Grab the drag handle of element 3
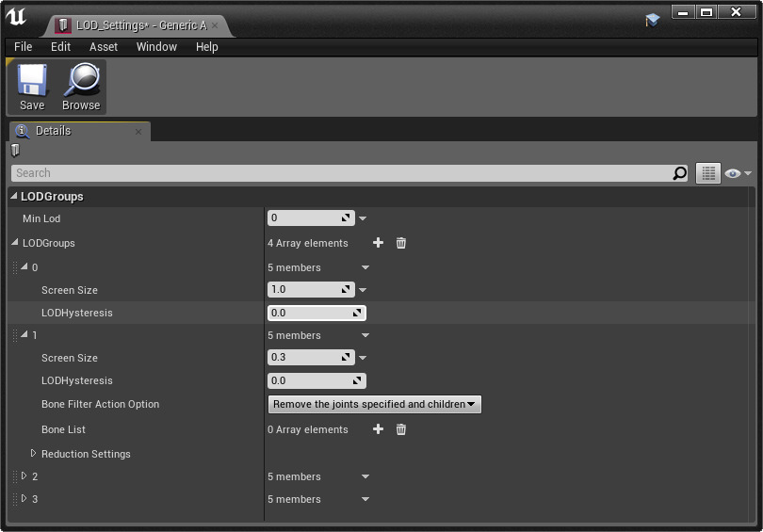This screenshot has height=532, width=763. tap(15, 499)
